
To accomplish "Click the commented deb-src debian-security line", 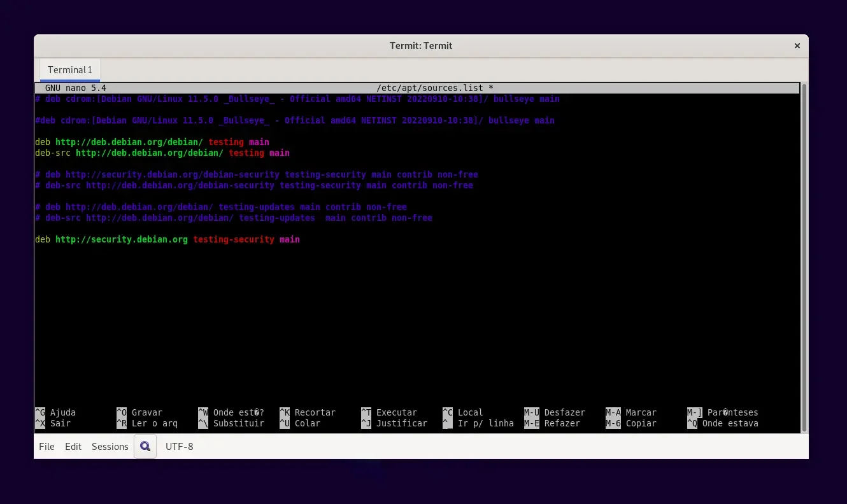I will tap(254, 185).
